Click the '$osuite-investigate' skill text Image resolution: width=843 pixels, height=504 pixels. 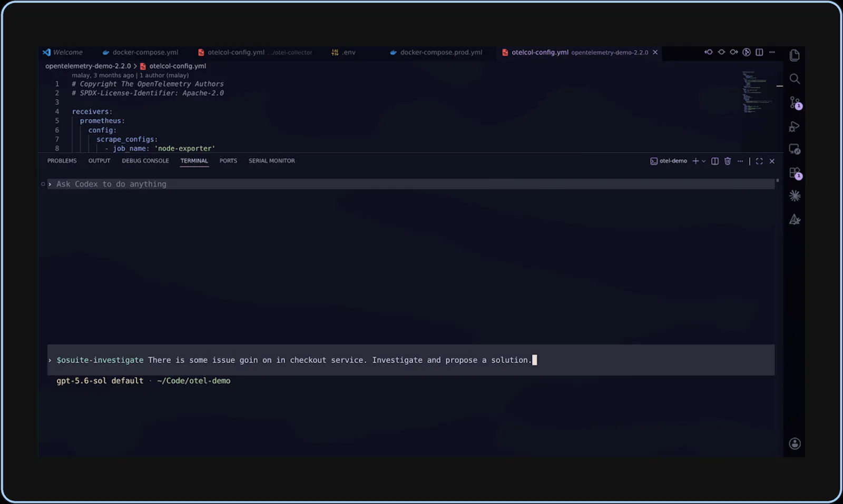coord(100,360)
